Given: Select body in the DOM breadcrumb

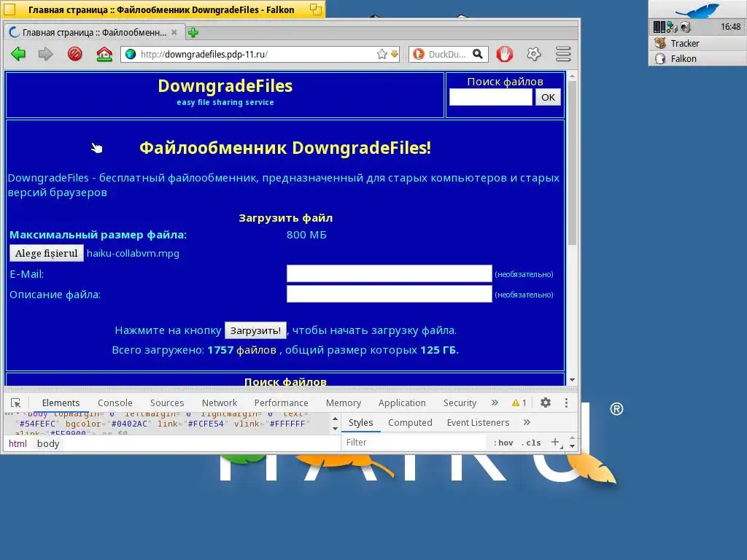Looking at the screenshot, I should point(48,443).
